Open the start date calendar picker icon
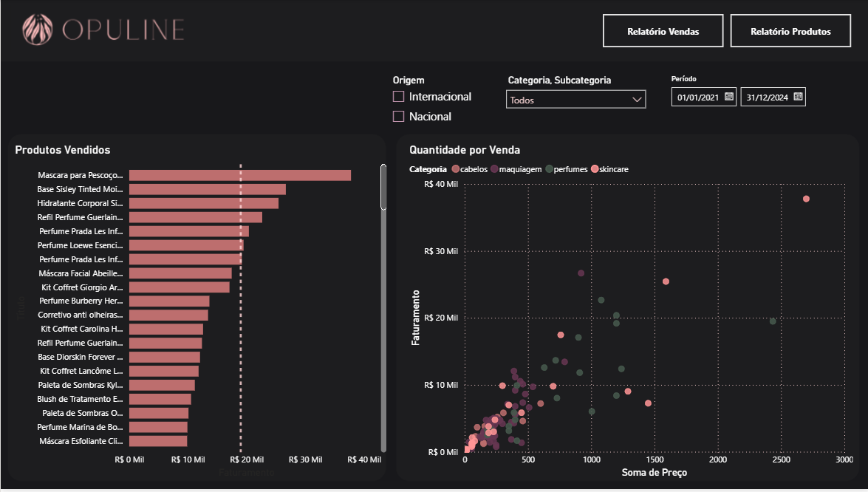 pyautogui.click(x=729, y=97)
